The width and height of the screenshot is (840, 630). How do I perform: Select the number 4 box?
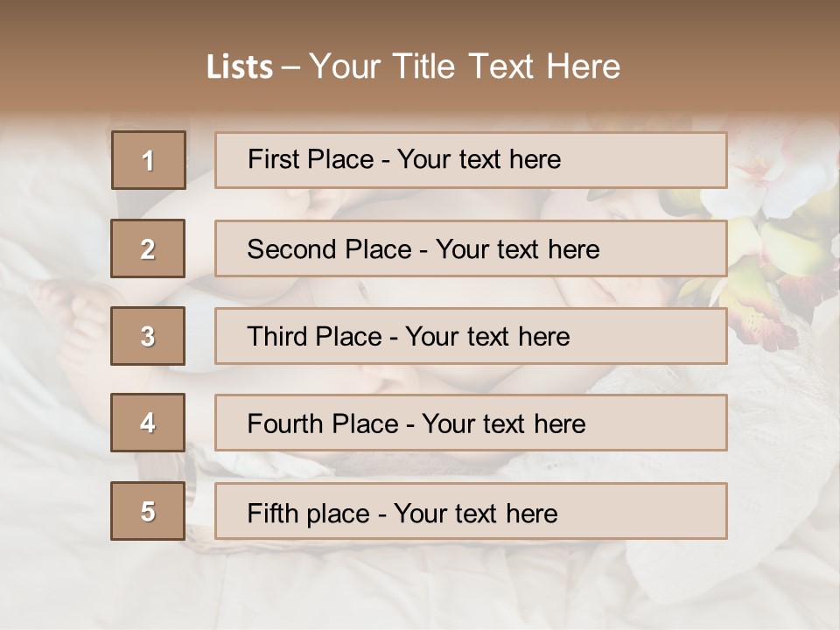click(x=148, y=423)
